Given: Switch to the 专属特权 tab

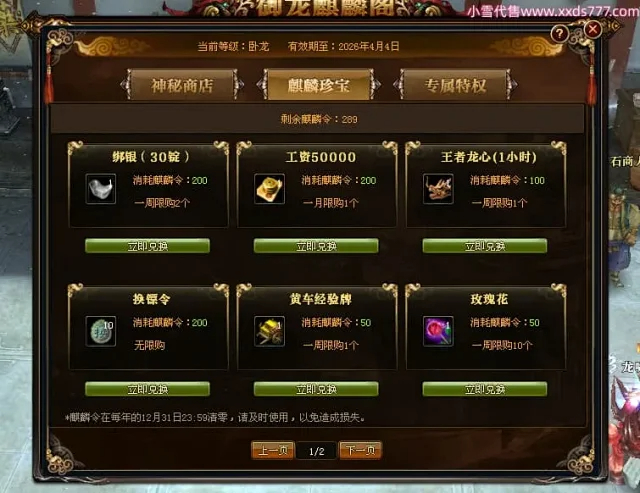Looking at the screenshot, I should click(455, 85).
